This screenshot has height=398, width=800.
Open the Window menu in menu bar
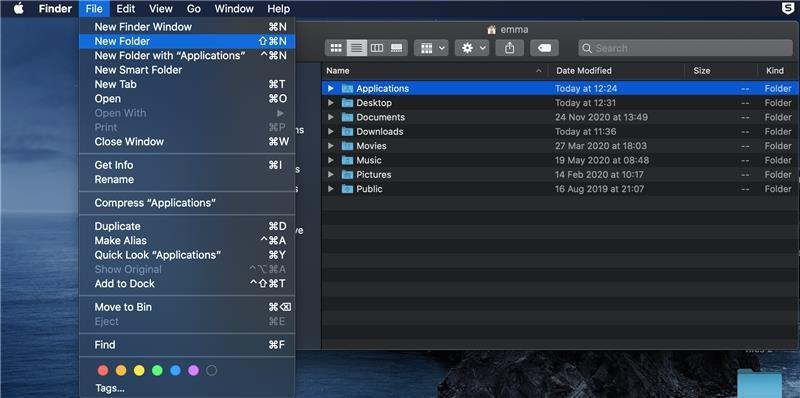pyautogui.click(x=234, y=9)
